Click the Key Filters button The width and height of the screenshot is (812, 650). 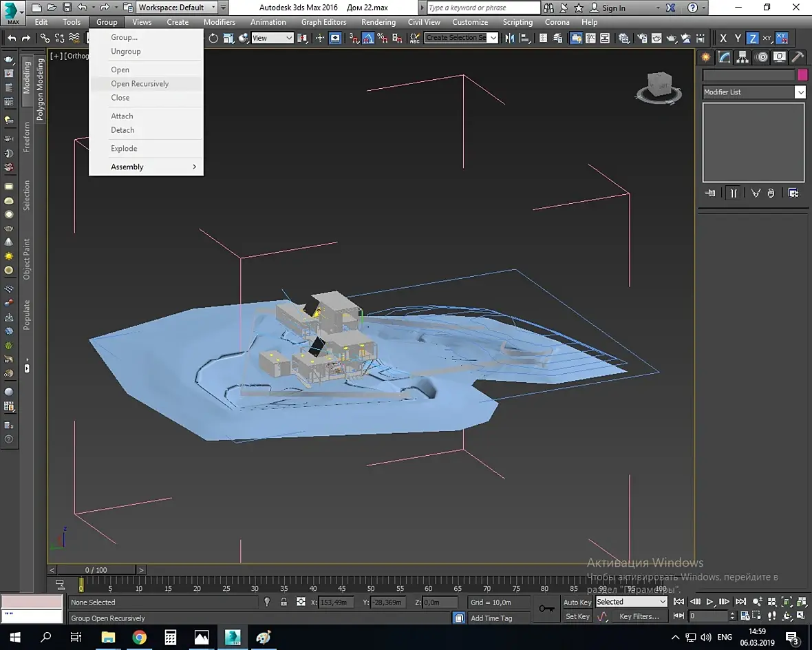pyautogui.click(x=639, y=616)
